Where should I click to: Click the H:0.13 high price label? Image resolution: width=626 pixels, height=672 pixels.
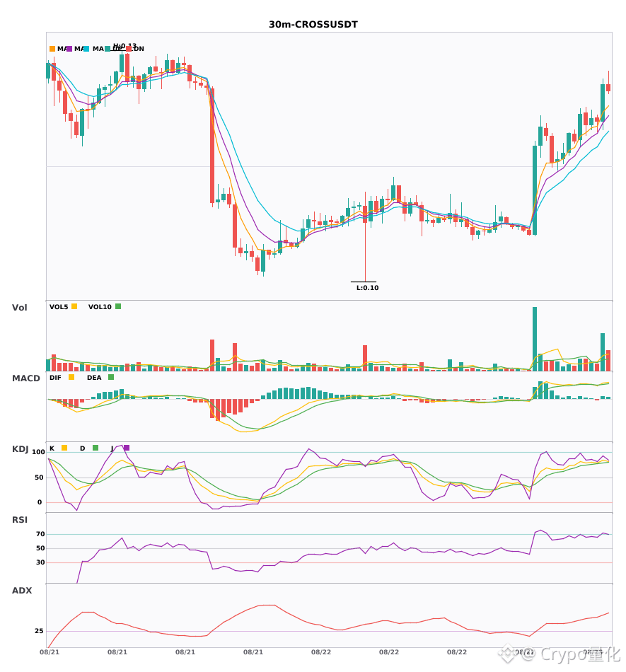pyautogui.click(x=124, y=46)
